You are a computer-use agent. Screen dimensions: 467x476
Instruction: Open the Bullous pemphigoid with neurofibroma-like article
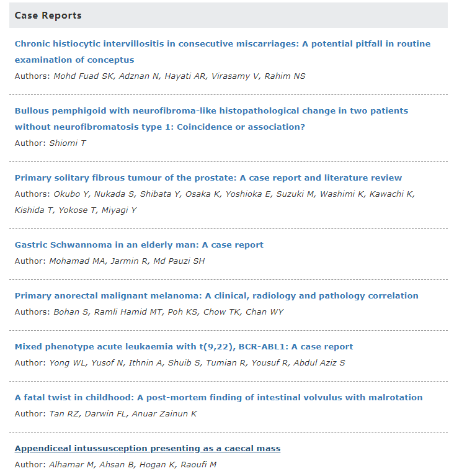pyautogui.click(x=211, y=119)
